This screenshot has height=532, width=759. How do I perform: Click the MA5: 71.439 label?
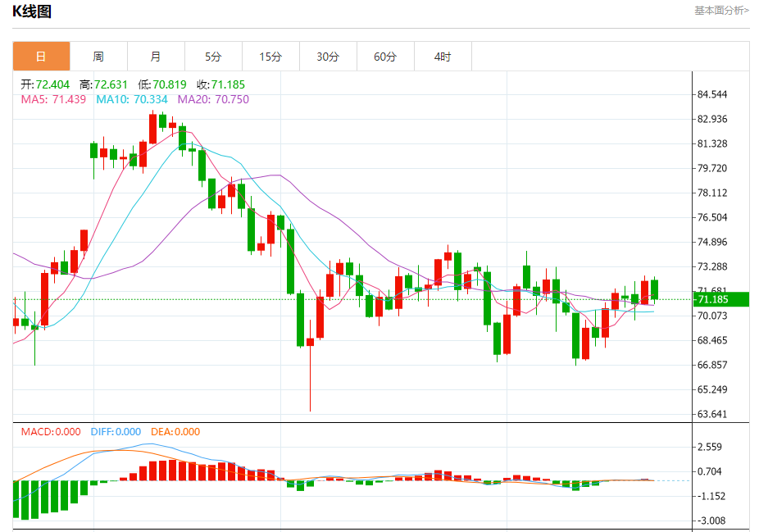click(x=53, y=99)
